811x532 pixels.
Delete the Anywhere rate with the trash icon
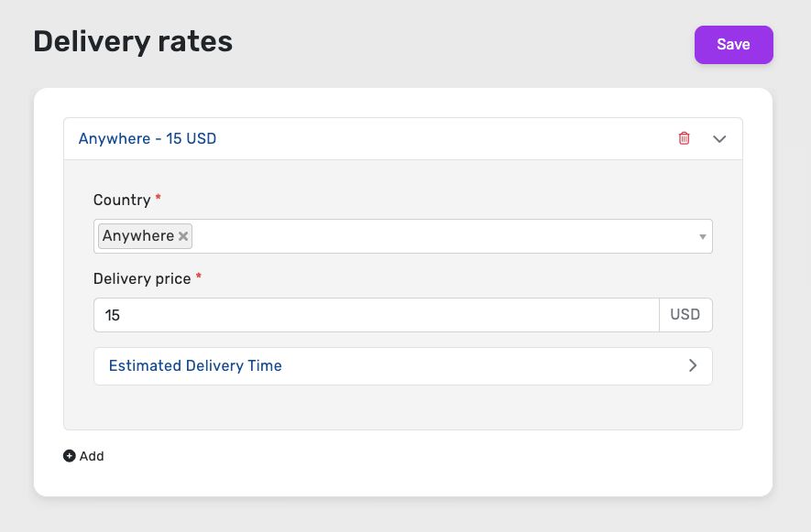click(684, 138)
